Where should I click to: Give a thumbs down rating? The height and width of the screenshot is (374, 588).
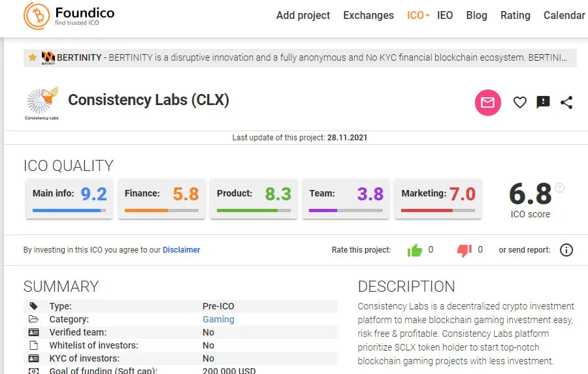click(465, 250)
